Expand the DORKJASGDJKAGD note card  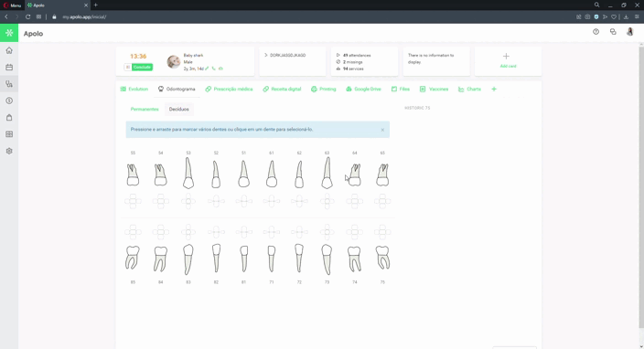point(265,55)
